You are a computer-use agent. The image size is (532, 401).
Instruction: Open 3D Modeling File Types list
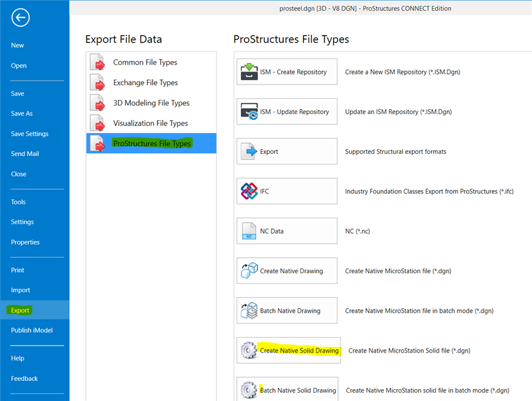tap(151, 103)
